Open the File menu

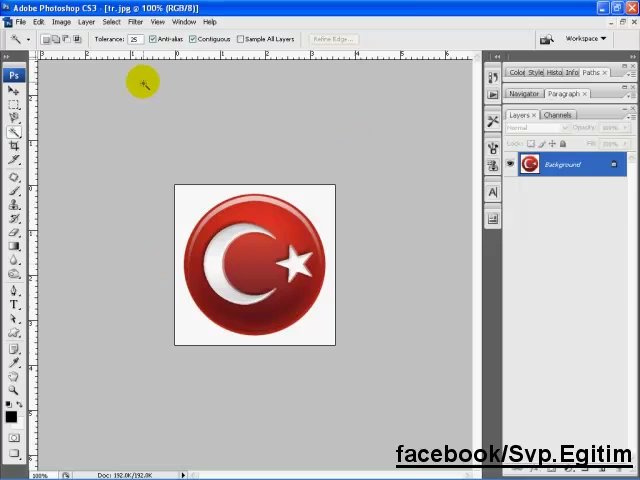(20, 22)
